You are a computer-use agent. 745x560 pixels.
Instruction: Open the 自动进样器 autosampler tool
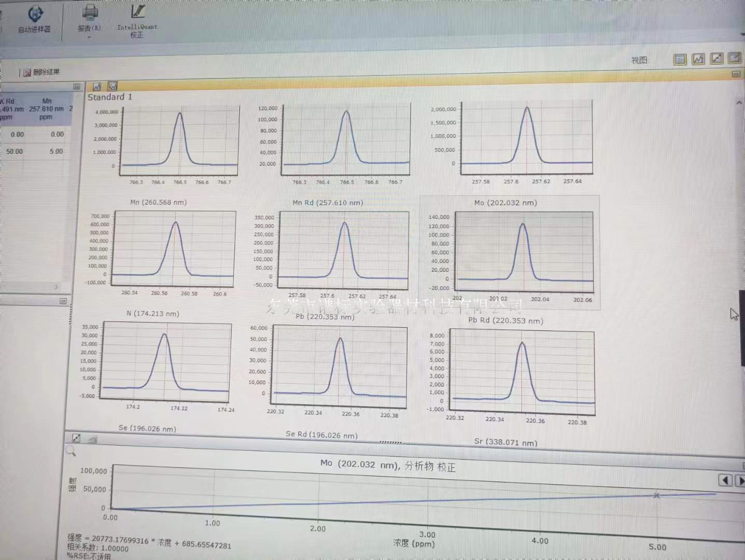click(x=35, y=15)
